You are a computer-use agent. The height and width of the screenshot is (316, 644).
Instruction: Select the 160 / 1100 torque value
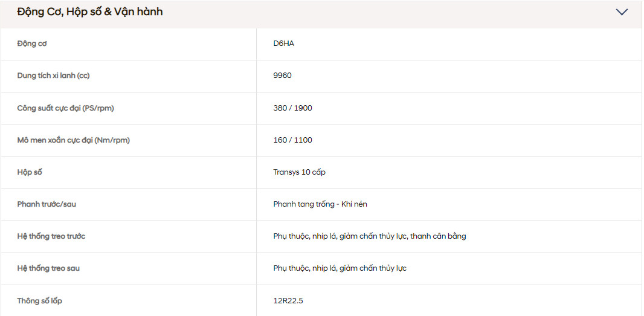293,140
